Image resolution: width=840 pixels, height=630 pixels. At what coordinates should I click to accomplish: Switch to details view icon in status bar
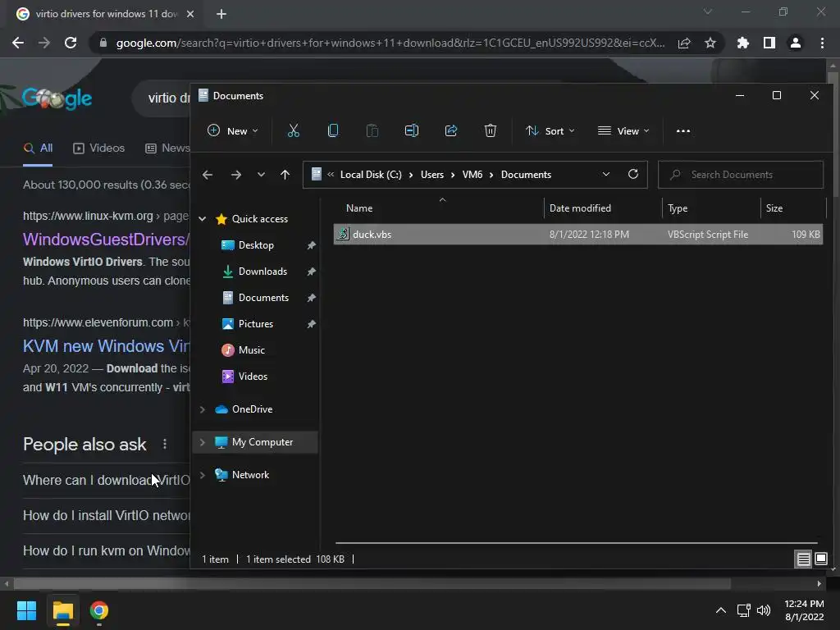[x=803, y=559]
